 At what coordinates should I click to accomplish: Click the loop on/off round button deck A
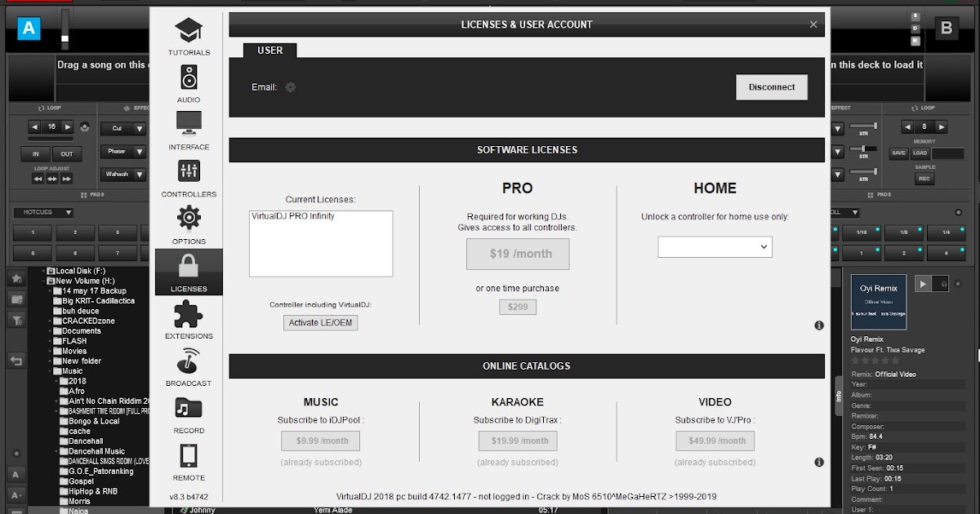(84, 127)
